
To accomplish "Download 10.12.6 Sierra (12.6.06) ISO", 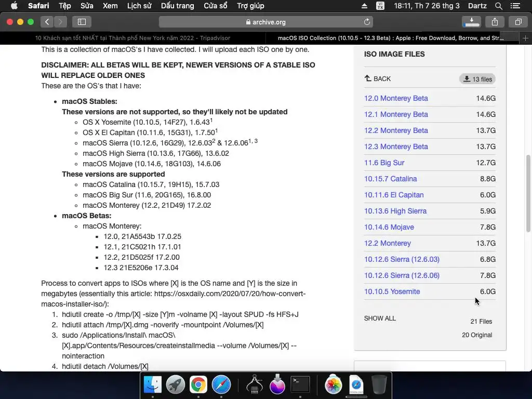I will click(402, 275).
